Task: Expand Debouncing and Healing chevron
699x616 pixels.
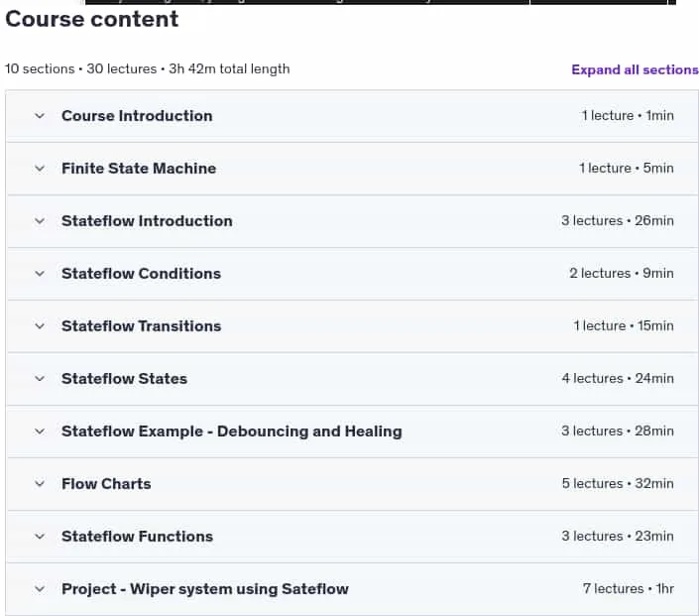Action: [x=40, y=431]
